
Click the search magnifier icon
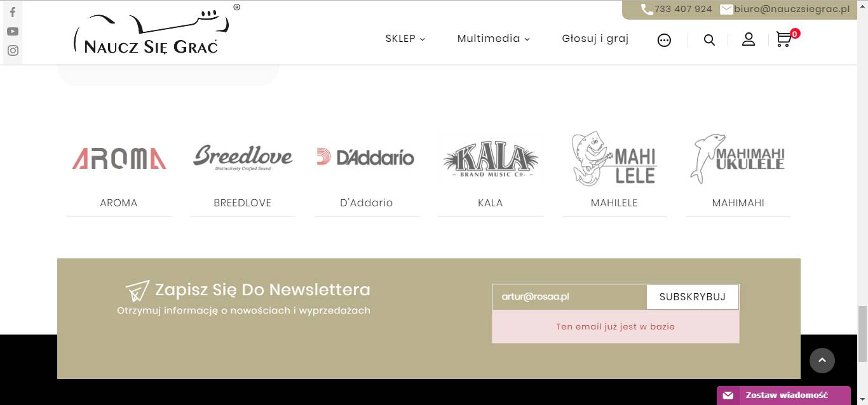pos(709,40)
